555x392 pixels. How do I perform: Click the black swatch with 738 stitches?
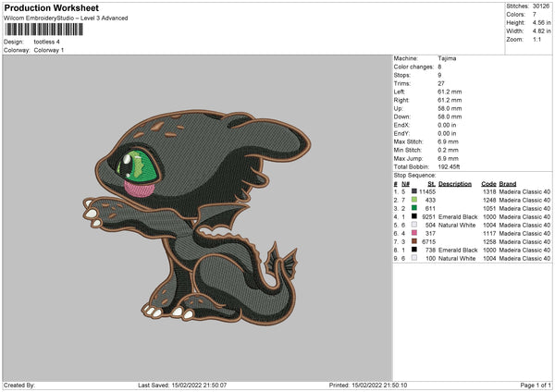414,250
